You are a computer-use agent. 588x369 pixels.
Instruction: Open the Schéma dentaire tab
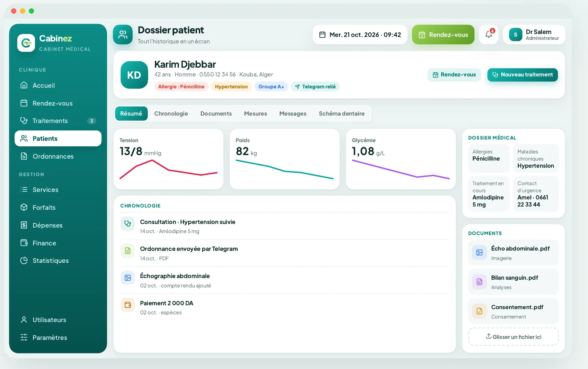pos(342,114)
